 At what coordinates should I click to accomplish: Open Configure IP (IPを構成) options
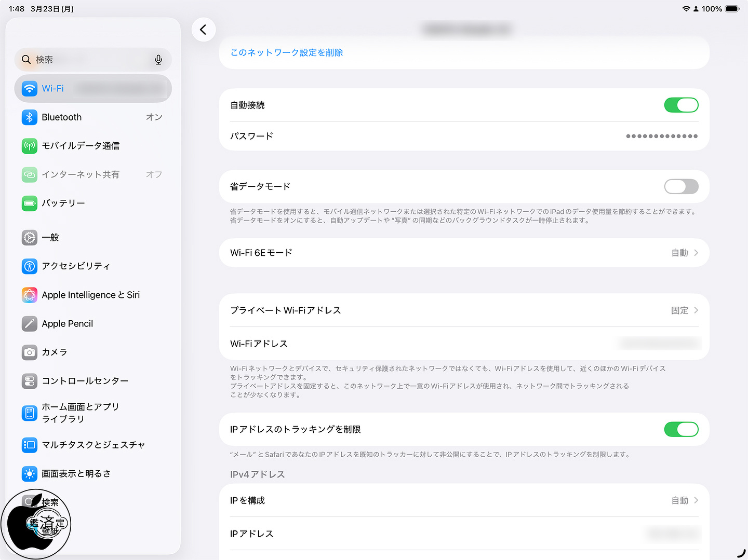point(463,500)
